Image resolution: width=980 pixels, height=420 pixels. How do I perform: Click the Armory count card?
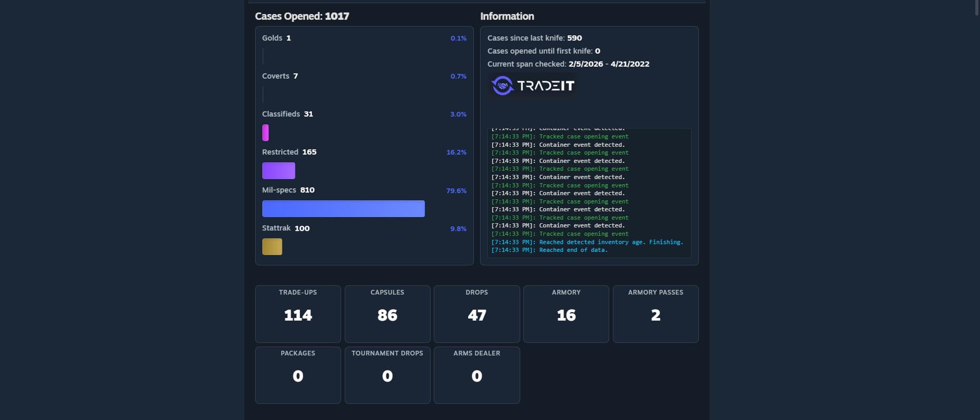(566, 314)
